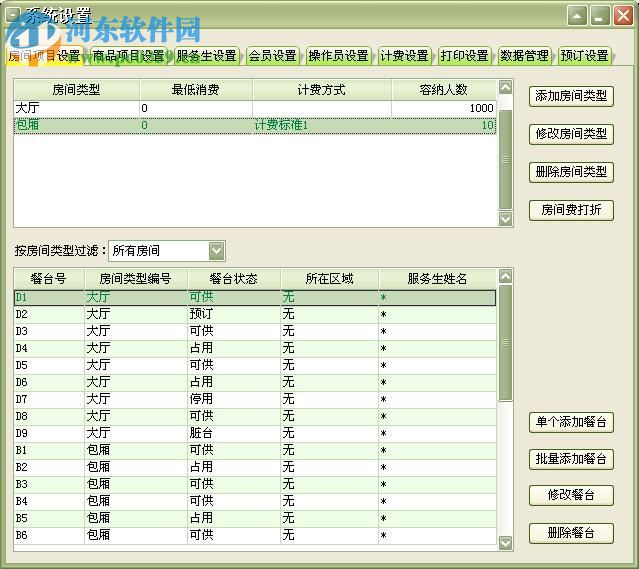639x569 pixels.
Task: Sort by the 房间类型 column header
Action: click(x=77, y=90)
